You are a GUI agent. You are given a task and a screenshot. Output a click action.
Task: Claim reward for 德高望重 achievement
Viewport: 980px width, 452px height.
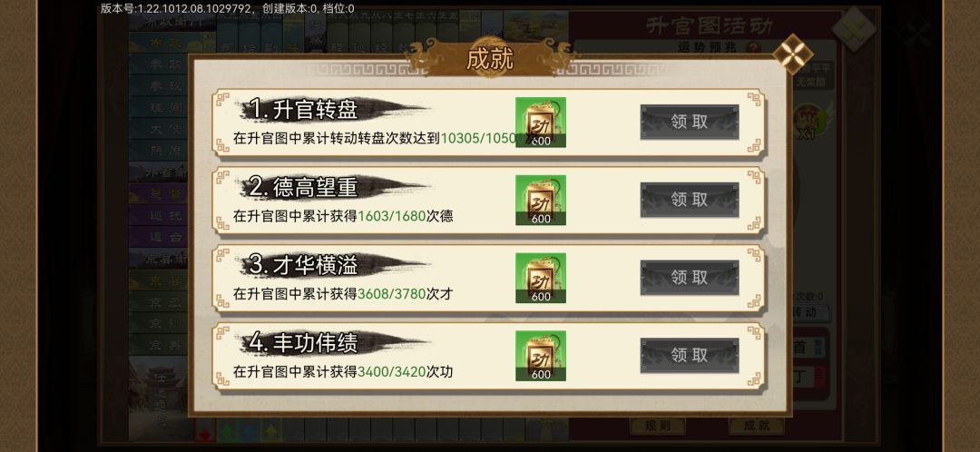click(x=690, y=200)
